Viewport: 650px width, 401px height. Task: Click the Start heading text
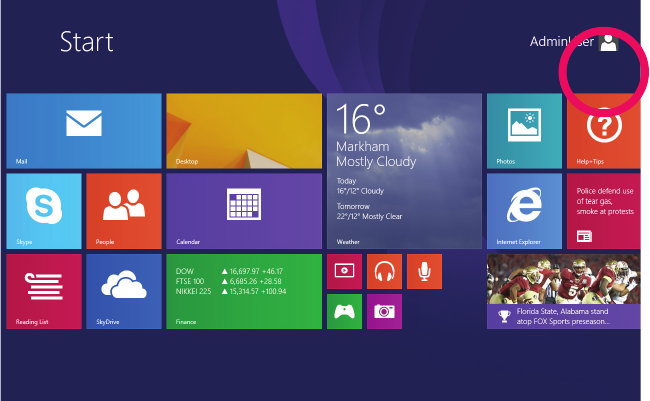click(87, 42)
